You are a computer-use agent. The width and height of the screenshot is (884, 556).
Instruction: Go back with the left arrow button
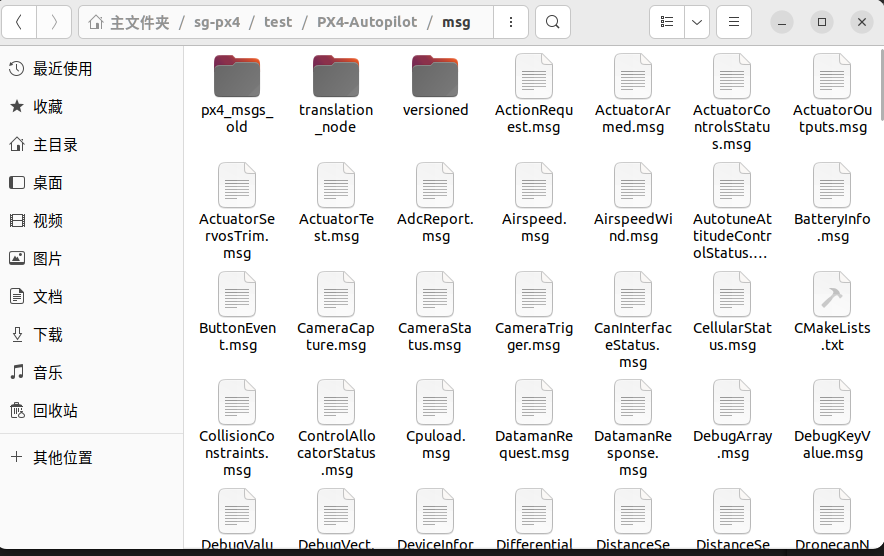coord(19,22)
